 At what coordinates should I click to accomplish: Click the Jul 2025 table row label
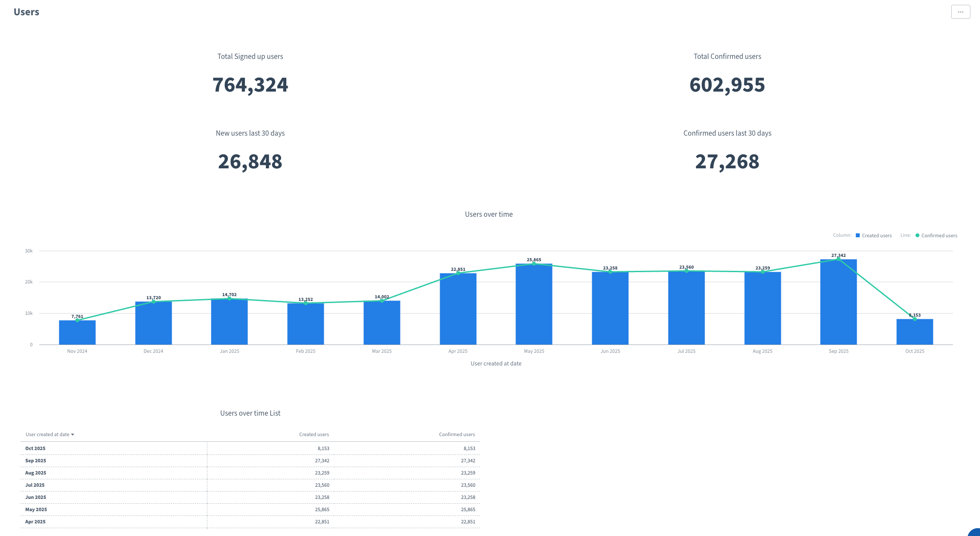[35, 485]
